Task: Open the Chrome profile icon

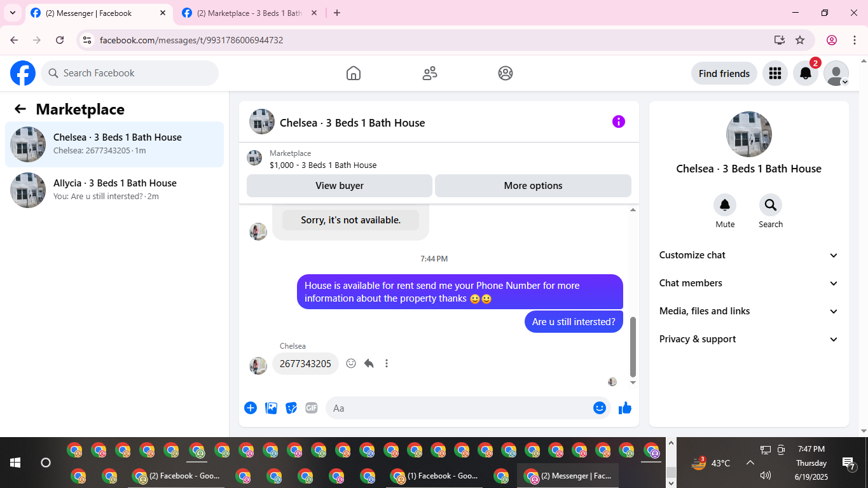Action: pos(832,40)
